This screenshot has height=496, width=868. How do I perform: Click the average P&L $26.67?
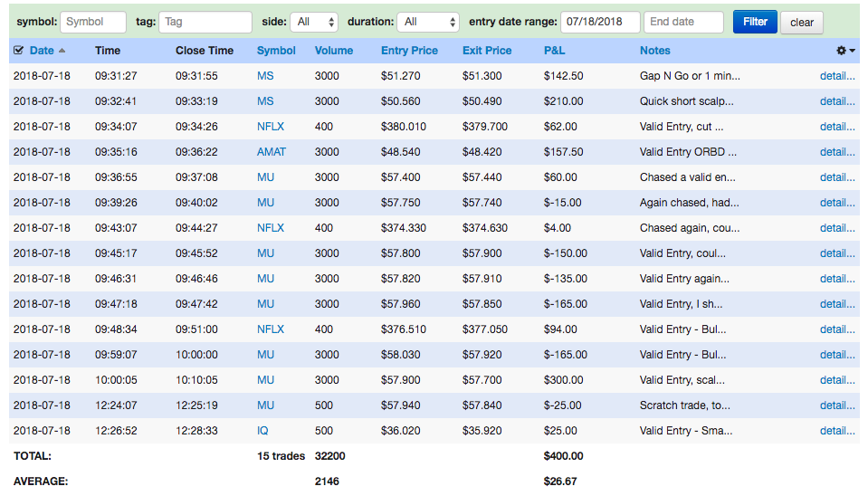click(x=560, y=482)
